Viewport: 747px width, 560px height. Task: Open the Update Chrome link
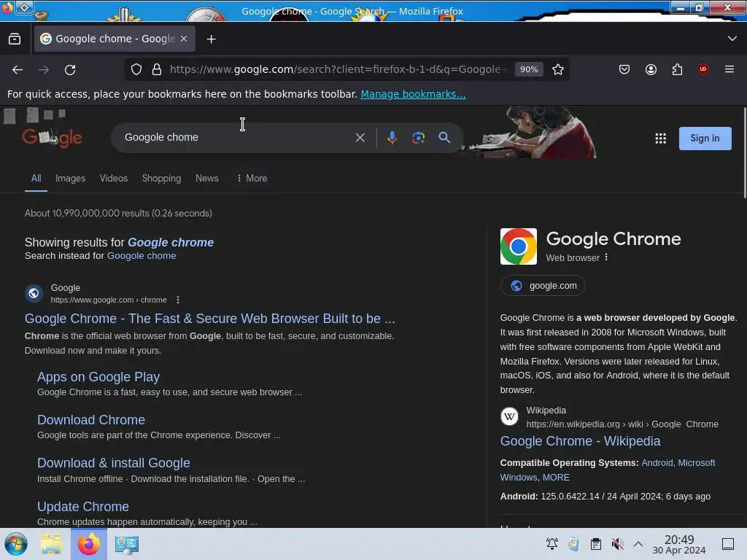point(83,506)
